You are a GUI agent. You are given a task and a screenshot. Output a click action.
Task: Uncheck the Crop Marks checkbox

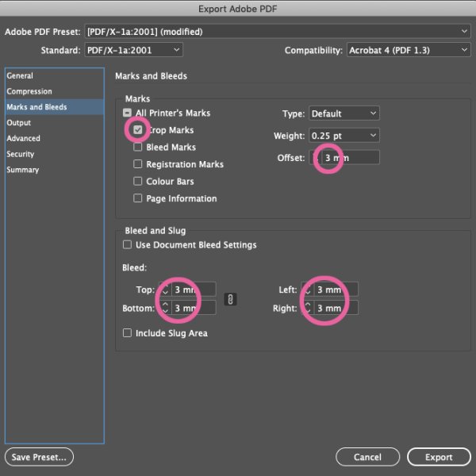138,130
